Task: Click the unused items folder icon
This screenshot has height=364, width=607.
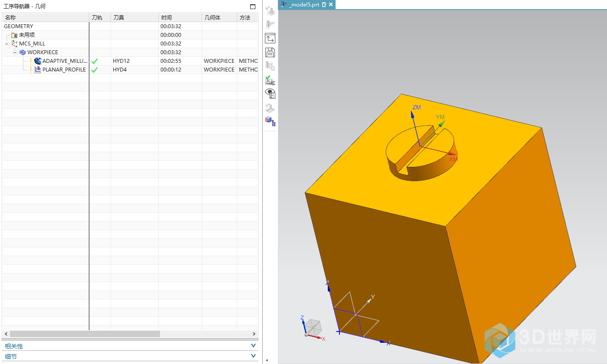Action: 14,35
